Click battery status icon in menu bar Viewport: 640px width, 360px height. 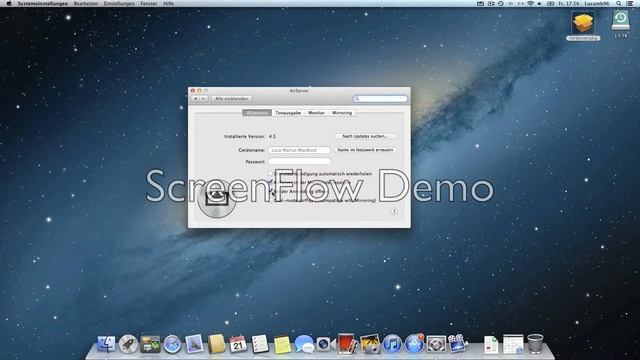[x=550, y=3]
